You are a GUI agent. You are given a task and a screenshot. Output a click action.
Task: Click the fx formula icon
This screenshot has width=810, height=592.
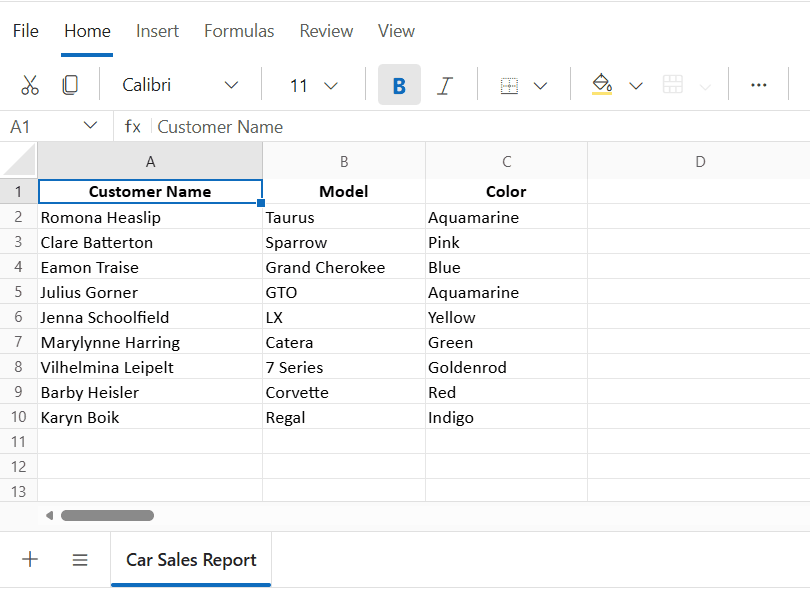(x=133, y=126)
